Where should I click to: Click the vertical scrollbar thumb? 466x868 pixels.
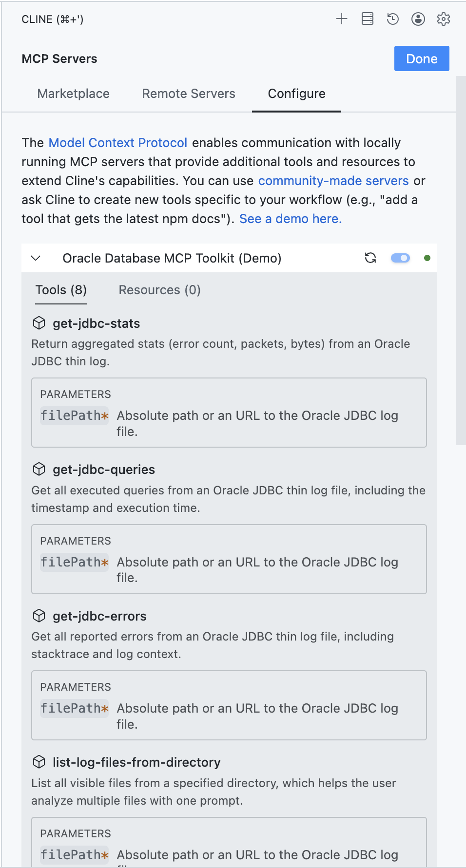tap(461, 260)
